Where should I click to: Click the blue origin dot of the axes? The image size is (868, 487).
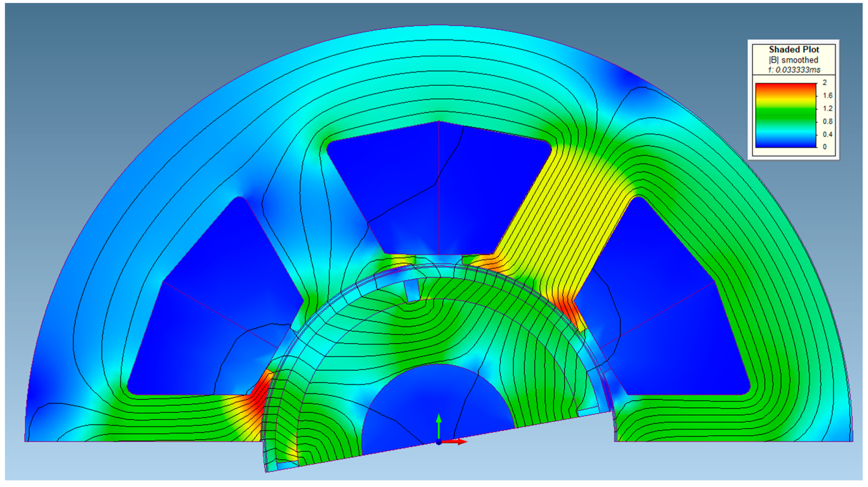pos(438,442)
